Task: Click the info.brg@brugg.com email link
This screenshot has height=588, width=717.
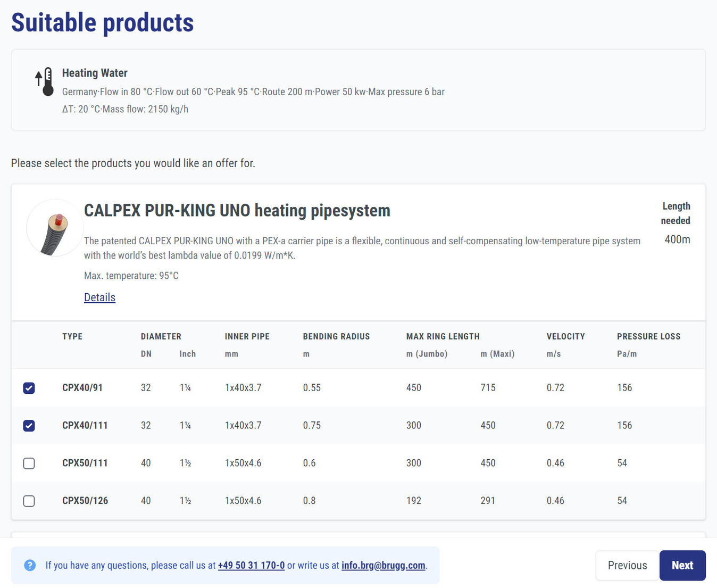Action: [383, 565]
